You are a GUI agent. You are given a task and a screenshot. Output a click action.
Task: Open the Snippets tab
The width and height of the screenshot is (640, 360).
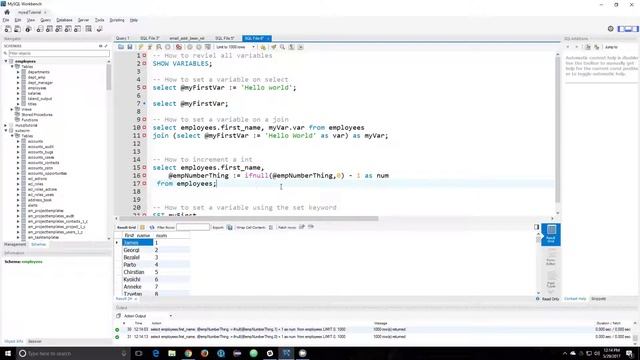[x=598, y=299]
